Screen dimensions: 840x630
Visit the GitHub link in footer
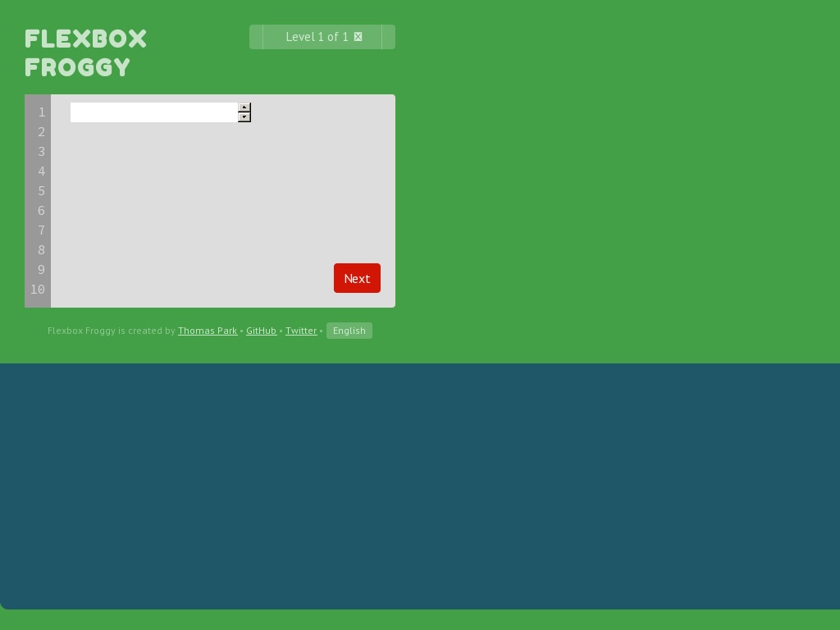point(261,331)
